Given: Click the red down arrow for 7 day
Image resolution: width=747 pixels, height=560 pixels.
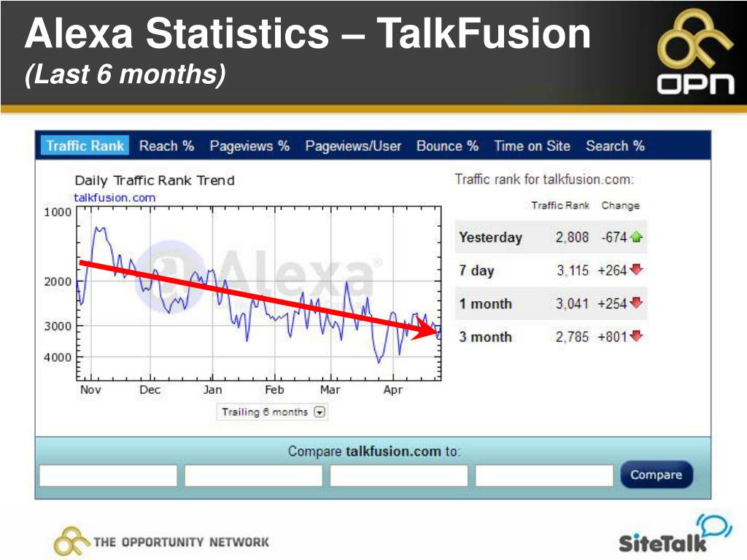Looking at the screenshot, I should pos(636,270).
